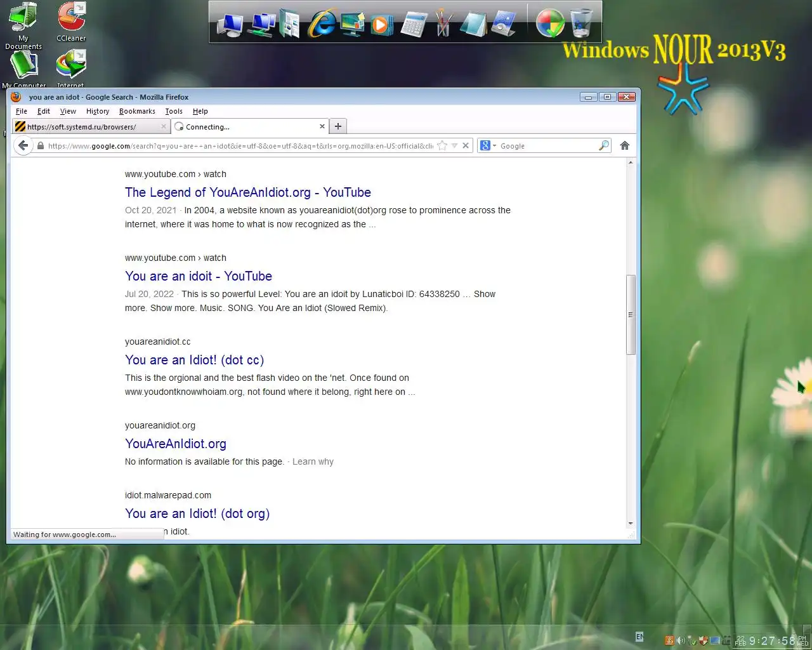Show site identity via lock icon
Image resolution: width=812 pixels, height=650 pixels.
(41, 145)
